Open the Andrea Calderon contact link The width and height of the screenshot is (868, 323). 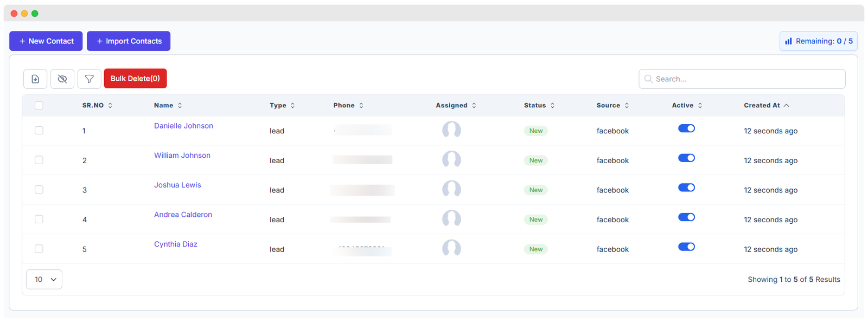[x=183, y=215]
